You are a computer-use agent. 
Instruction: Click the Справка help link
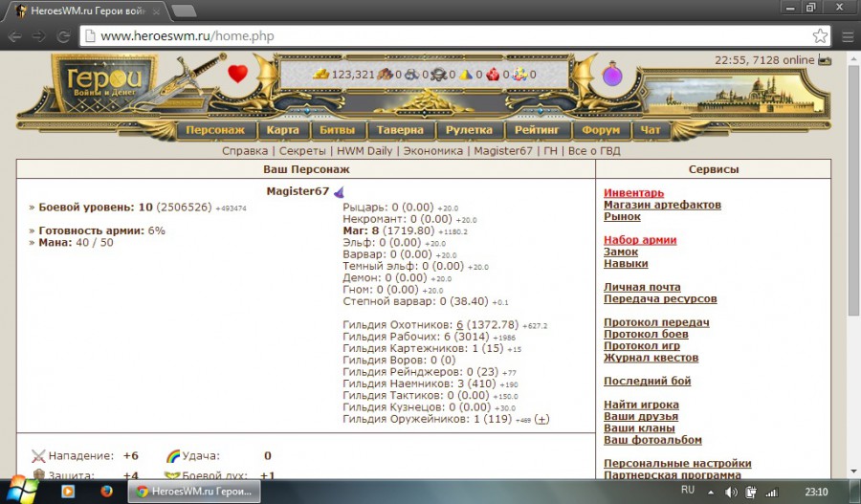point(245,151)
